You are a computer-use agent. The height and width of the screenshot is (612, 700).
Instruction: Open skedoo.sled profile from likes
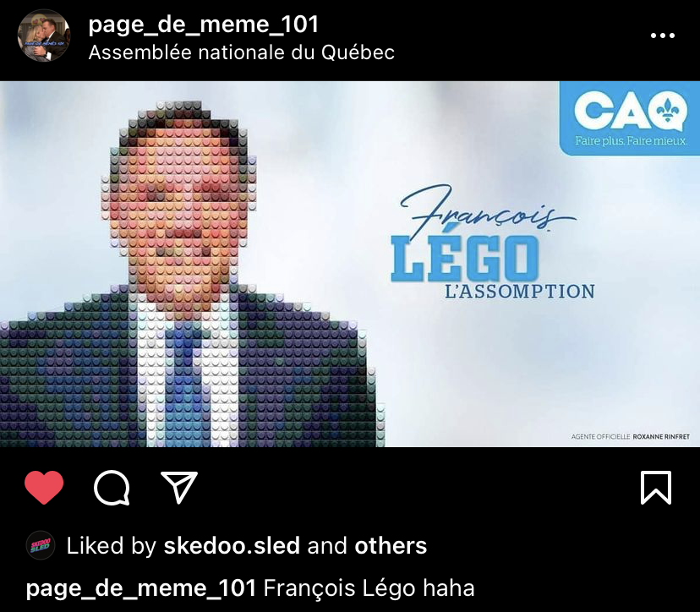[232, 545]
